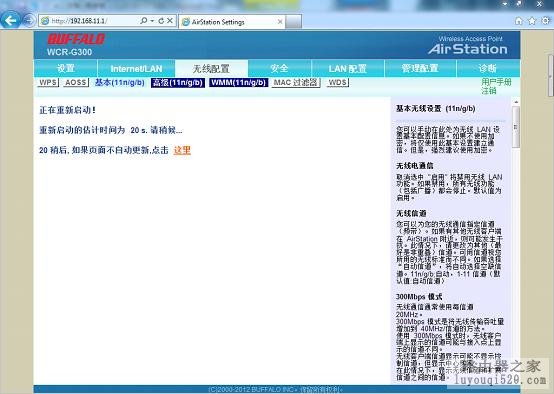Viewport: 554px width, 394px height.
Task: Select the WMM(11n/g/b) sub-page
Action: pos(238,82)
